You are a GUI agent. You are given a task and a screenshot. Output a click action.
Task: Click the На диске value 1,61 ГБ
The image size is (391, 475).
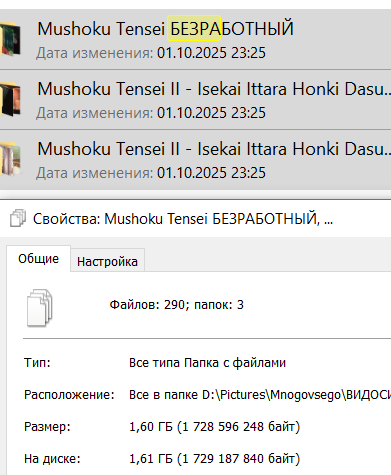click(x=215, y=459)
